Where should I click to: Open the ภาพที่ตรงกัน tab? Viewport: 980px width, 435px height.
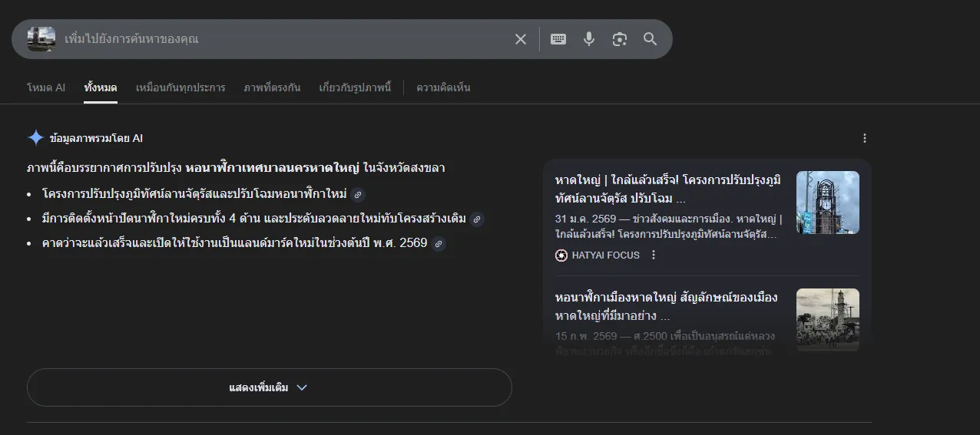[x=272, y=87]
